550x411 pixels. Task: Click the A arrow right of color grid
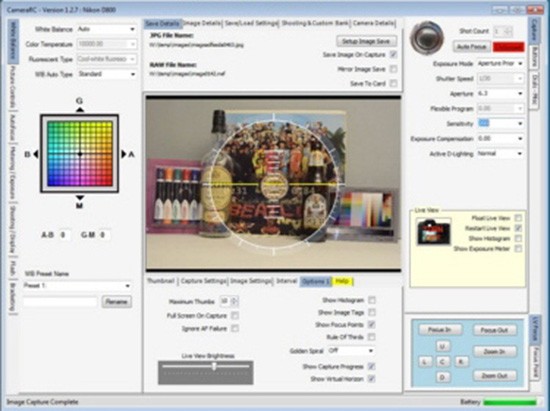coord(123,154)
